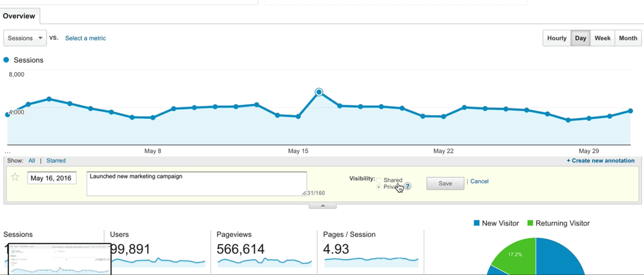The image size is (644, 275).
Task: Switch to the Overview tab
Action: [19, 16]
